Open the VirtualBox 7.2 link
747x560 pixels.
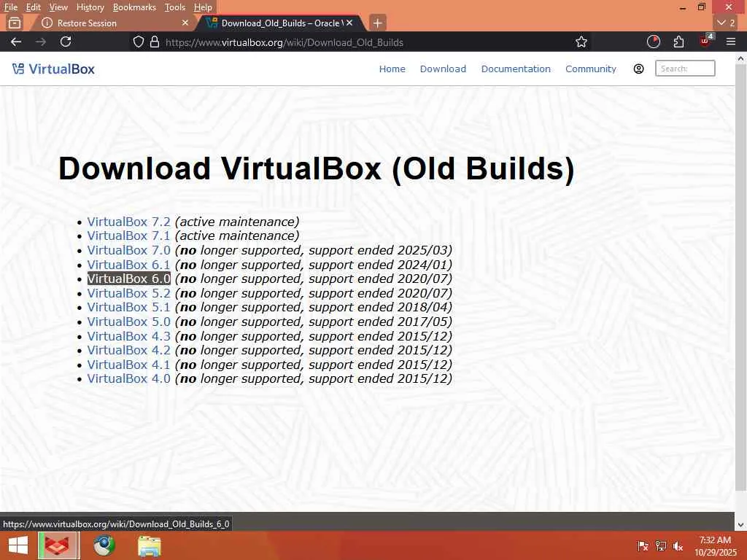(128, 222)
